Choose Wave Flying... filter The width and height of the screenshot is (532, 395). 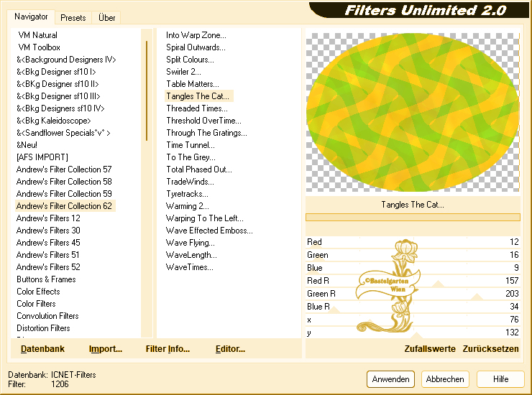point(191,243)
